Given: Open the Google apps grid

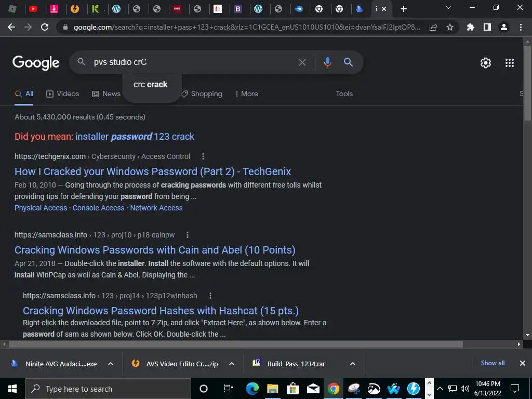Looking at the screenshot, I should [510, 63].
